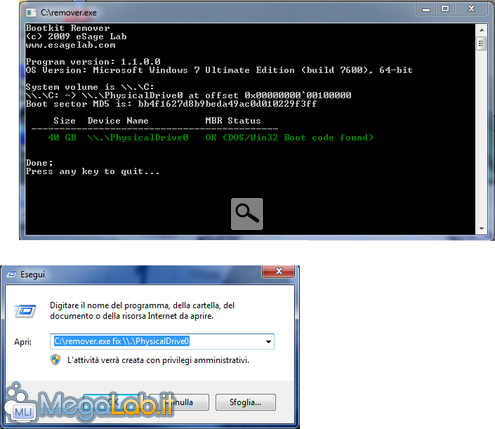Click the Sfoglia... button
Screen dimensions: 495x429
pyautogui.click(x=245, y=402)
